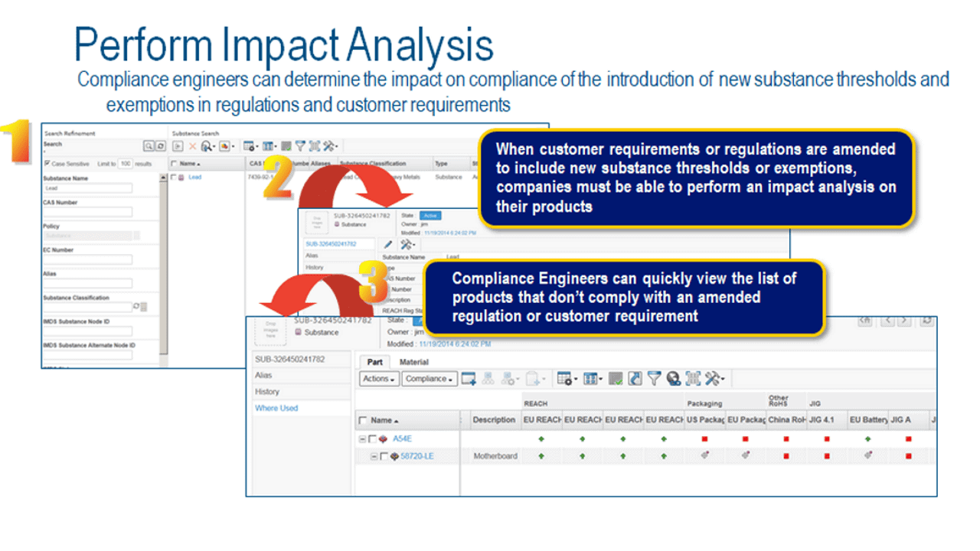Click the Limit to results number field

pyautogui.click(x=125, y=164)
